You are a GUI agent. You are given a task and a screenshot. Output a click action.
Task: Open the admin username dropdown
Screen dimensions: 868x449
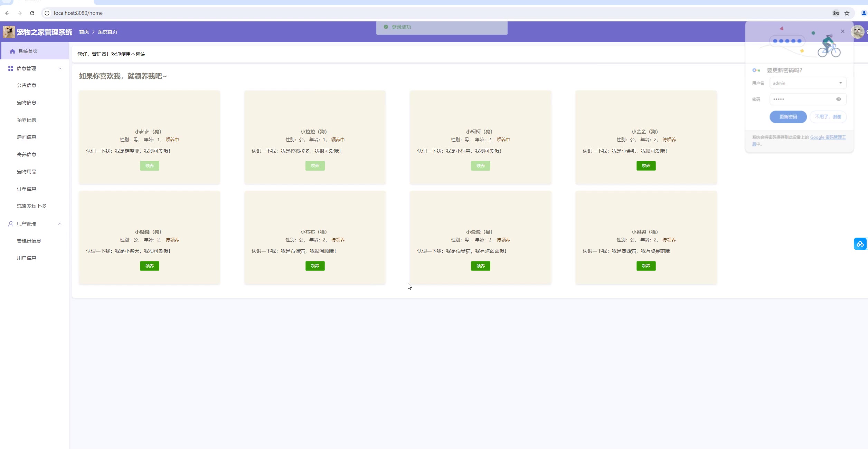840,83
